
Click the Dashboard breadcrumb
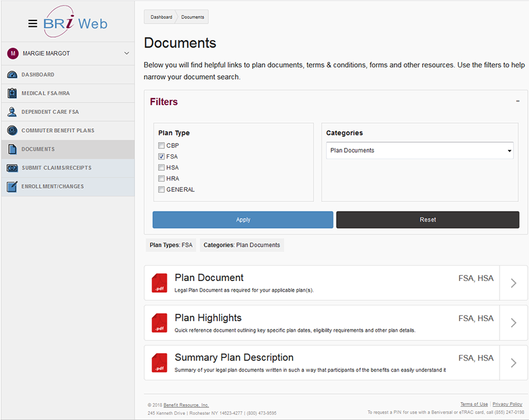[161, 17]
